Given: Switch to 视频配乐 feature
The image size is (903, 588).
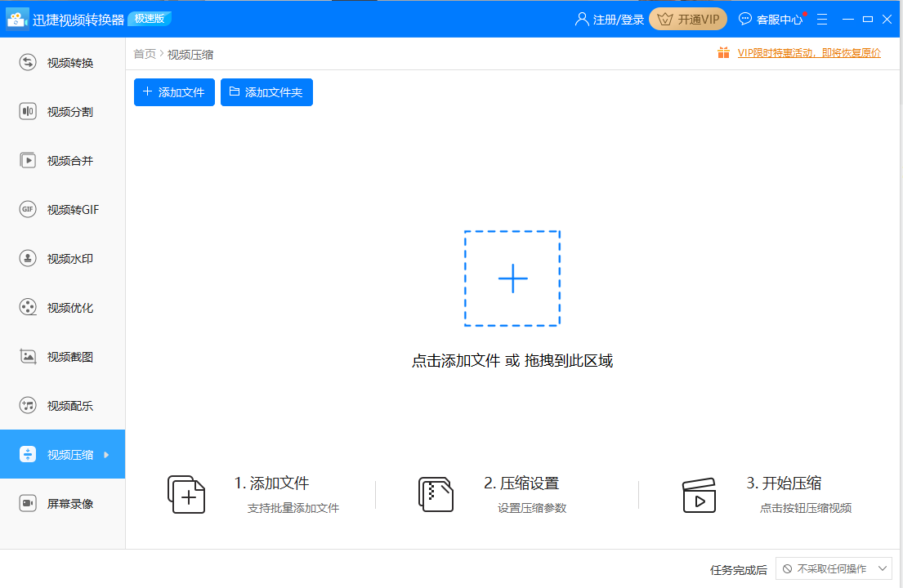Looking at the screenshot, I should (x=62, y=405).
